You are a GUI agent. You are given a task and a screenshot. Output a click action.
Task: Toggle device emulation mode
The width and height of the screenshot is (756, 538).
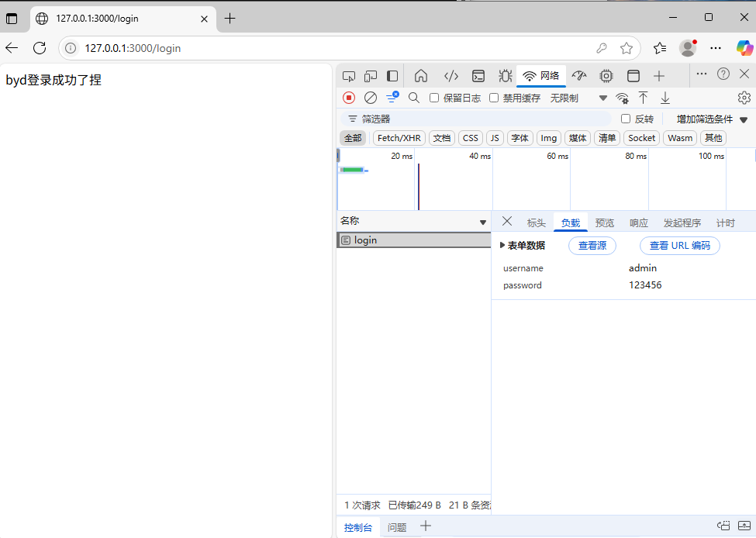[x=371, y=76]
